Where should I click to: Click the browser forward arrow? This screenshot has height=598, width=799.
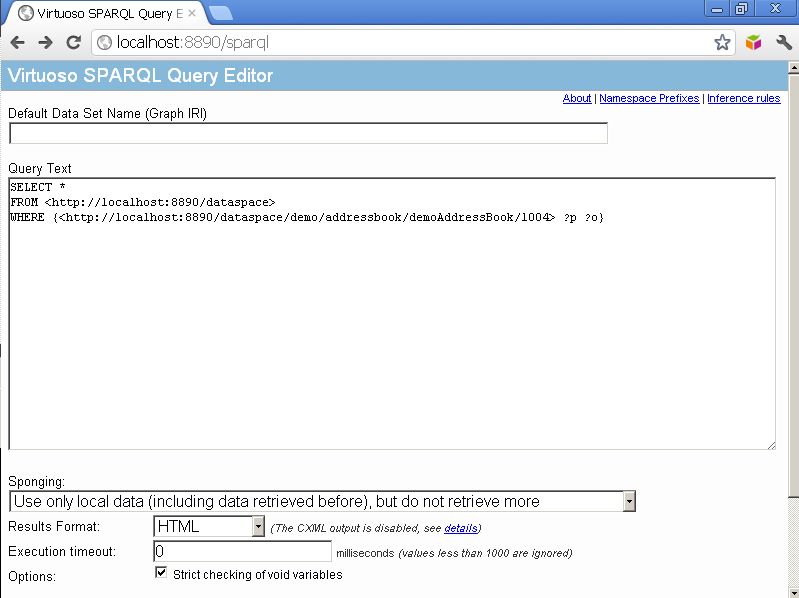(x=45, y=42)
